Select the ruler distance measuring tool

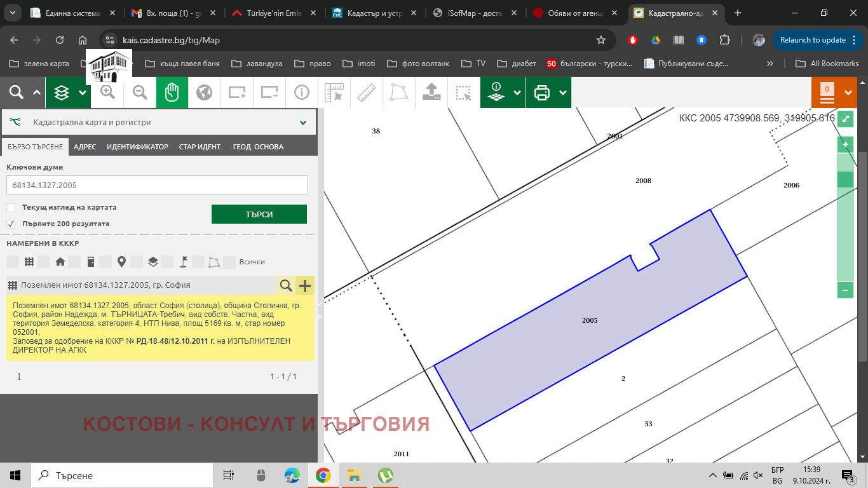tap(367, 93)
